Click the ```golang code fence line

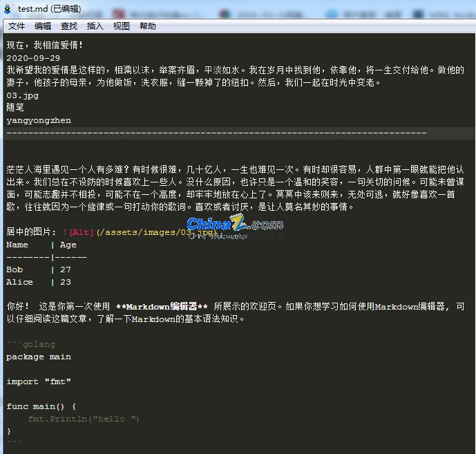tap(30, 344)
